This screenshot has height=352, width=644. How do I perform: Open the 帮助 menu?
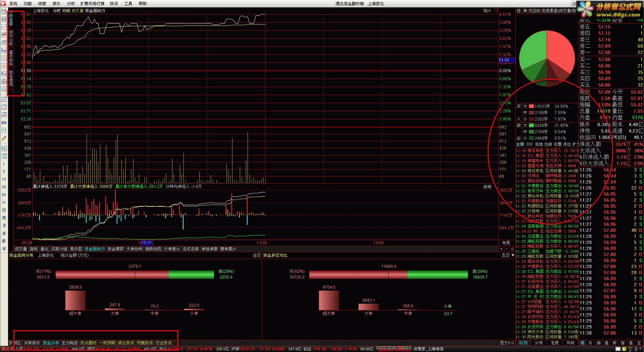tap(143, 4)
